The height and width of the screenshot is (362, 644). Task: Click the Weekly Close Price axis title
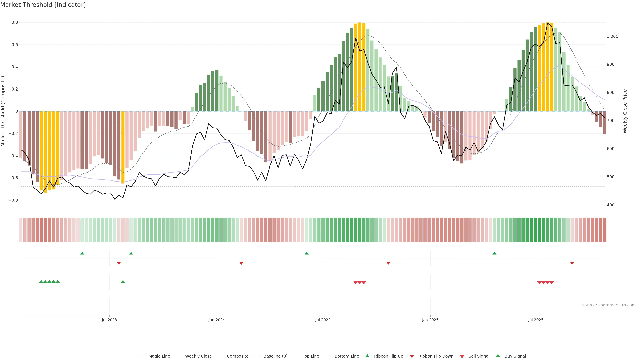tap(625, 111)
